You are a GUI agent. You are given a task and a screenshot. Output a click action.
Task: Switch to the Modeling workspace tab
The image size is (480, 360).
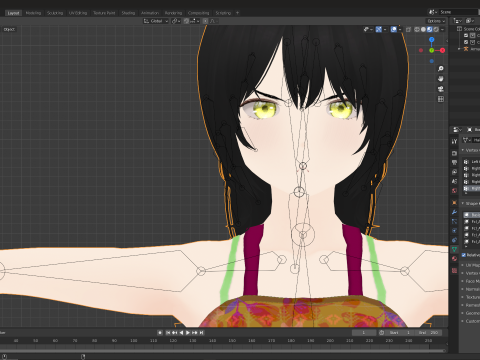click(33, 13)
